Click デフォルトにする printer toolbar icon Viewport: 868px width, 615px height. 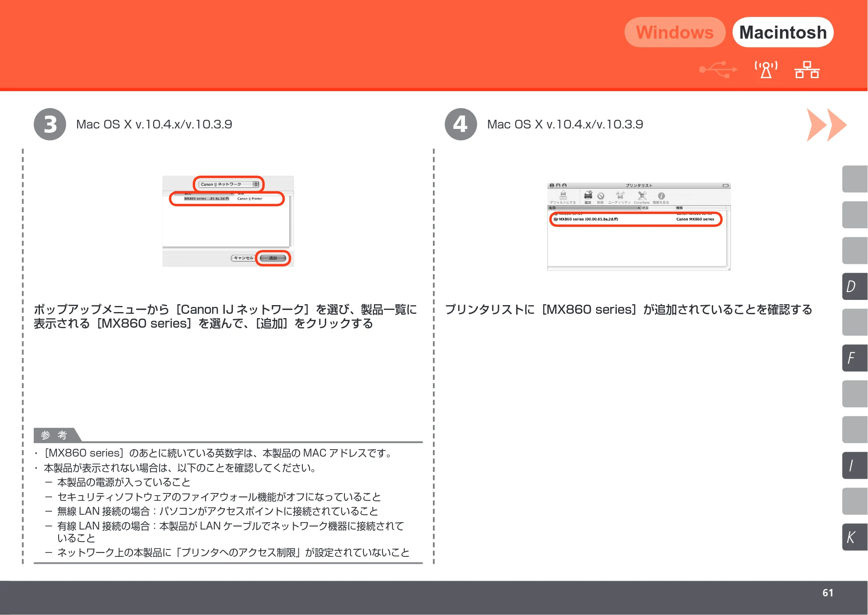tap(563, 197)
